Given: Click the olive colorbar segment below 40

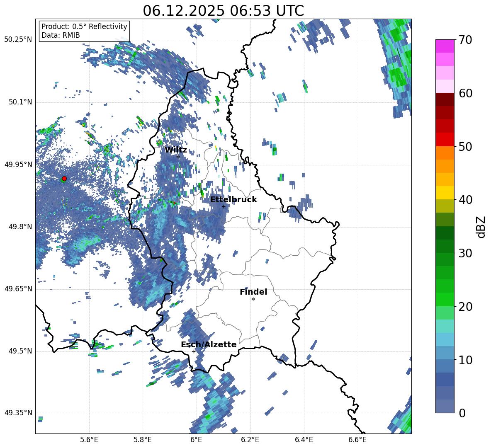Looking at the screenshot, I should click(445, 206).
